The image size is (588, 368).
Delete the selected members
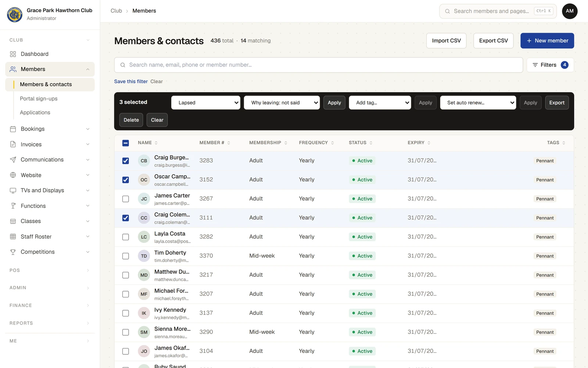coord(131,120)
